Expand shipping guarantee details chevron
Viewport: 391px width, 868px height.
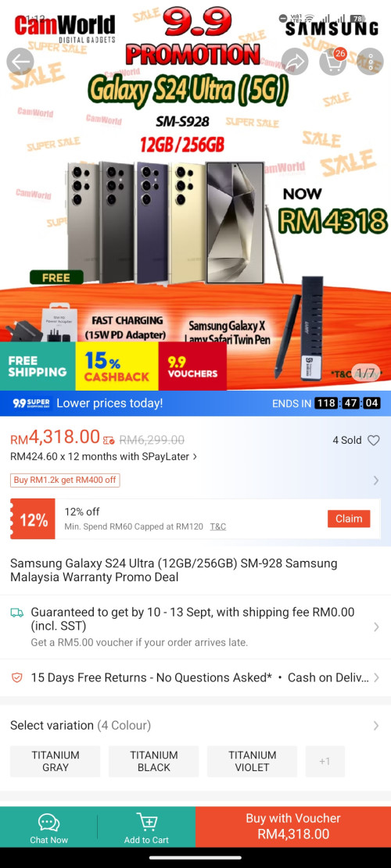point(376,627)
